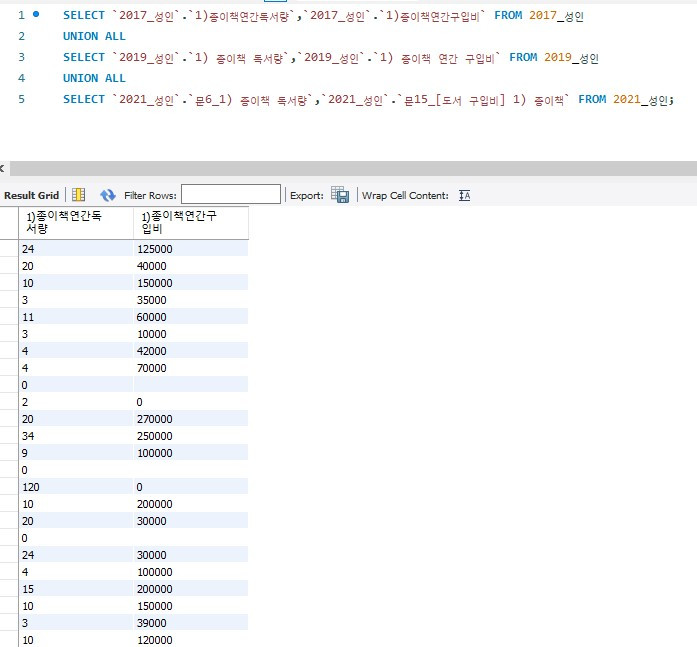
Task: Toggle Wrap Cell Content icon
Action: coord(465,195)
